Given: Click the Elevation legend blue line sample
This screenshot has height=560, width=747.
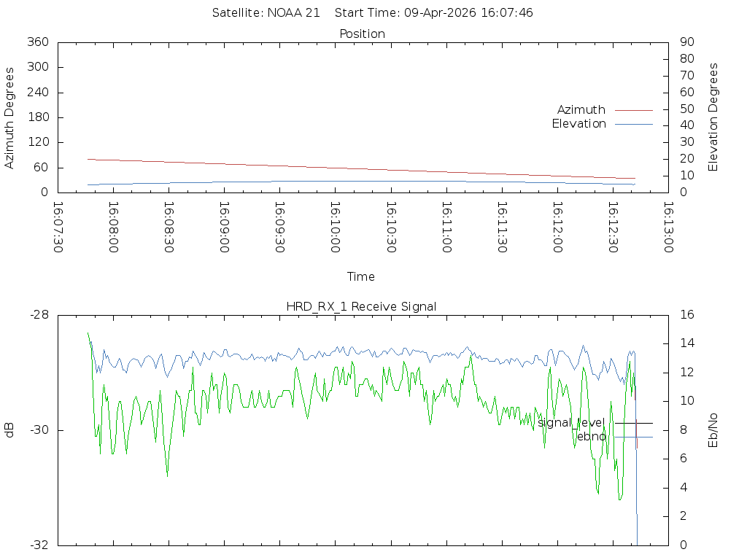Looking at the screenshot, I should 633,124.
